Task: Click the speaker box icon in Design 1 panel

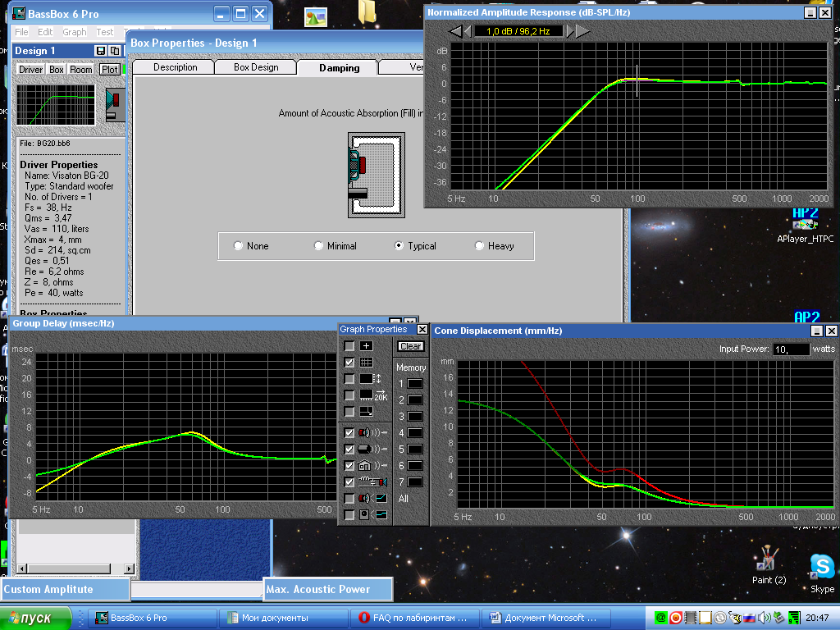Action: (x=115, y=105)
